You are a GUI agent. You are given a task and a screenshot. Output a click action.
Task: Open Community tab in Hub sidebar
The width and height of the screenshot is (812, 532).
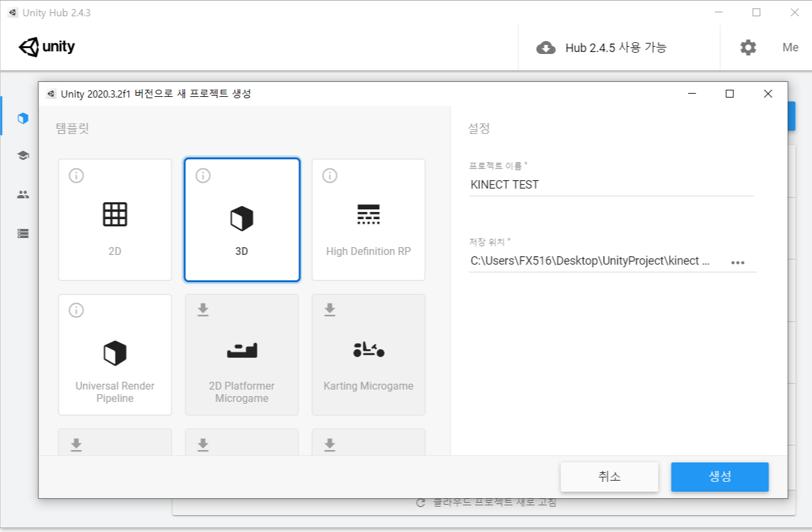[x=23, y=194]
